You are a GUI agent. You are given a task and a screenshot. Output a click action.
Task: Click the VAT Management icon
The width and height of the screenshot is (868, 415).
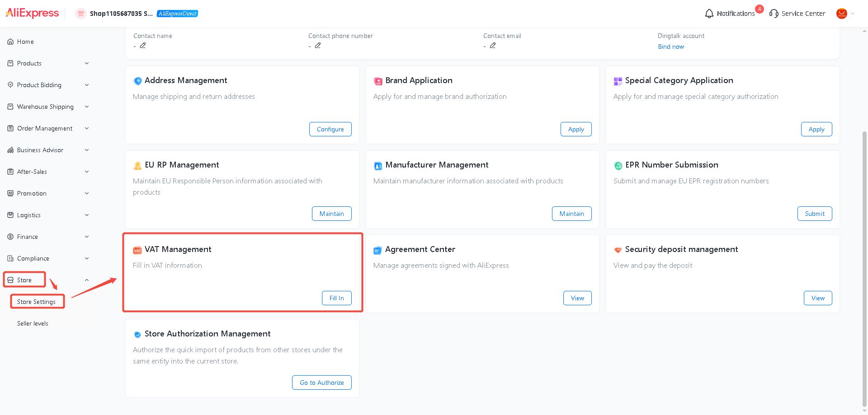[137, 250]
